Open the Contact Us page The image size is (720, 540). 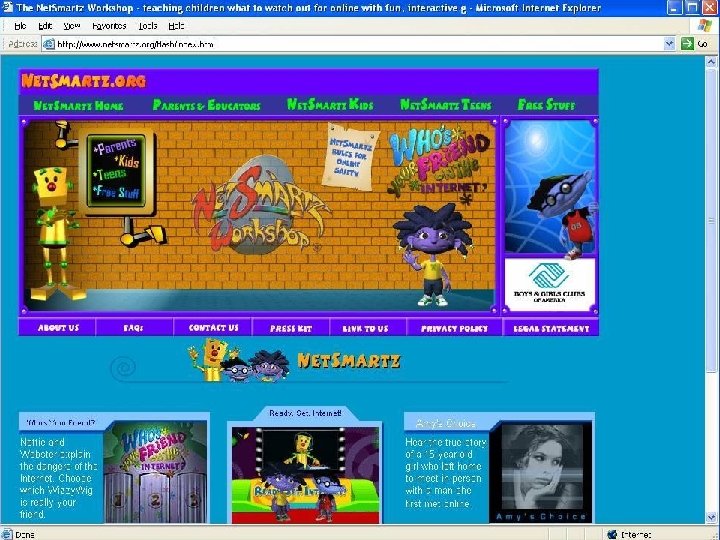tap(214, 328)
